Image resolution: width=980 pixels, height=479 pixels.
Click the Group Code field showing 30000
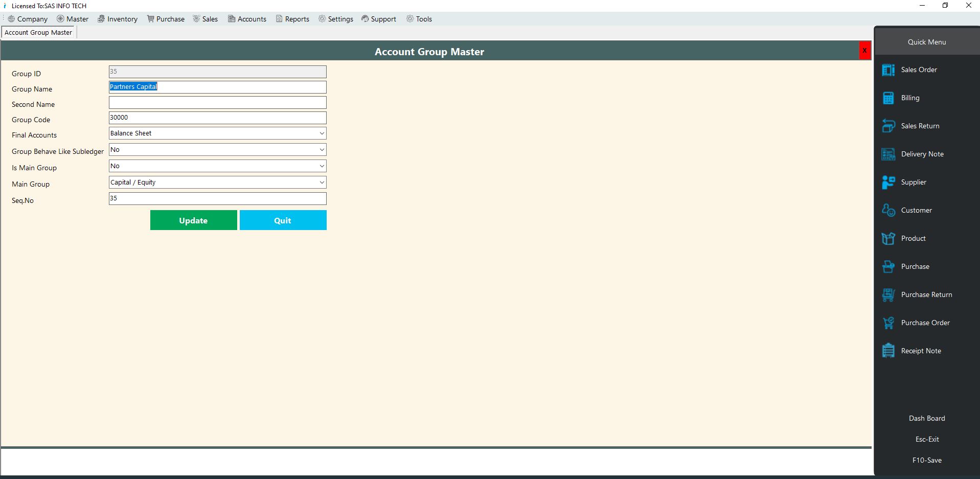217,118
